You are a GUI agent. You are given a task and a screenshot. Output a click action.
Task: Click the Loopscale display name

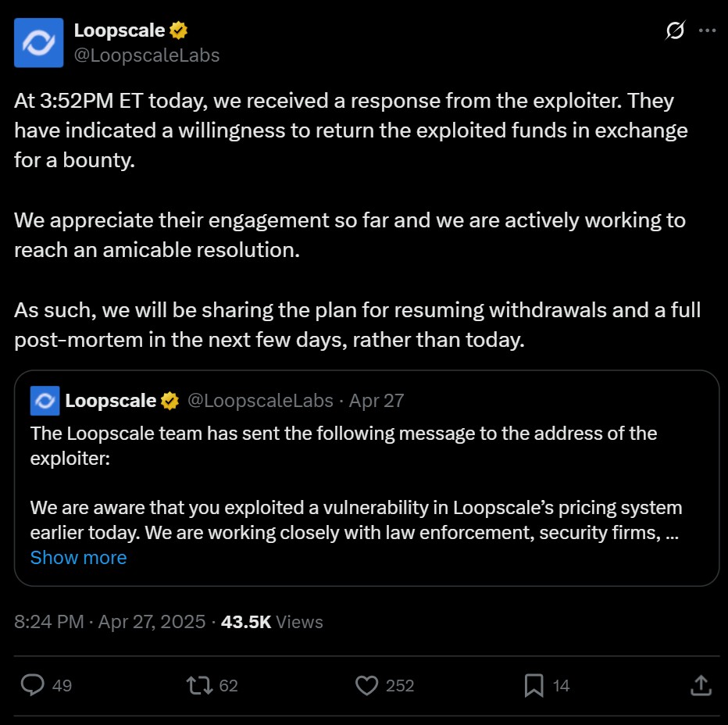pyautogui.click(x=120, y=30)
